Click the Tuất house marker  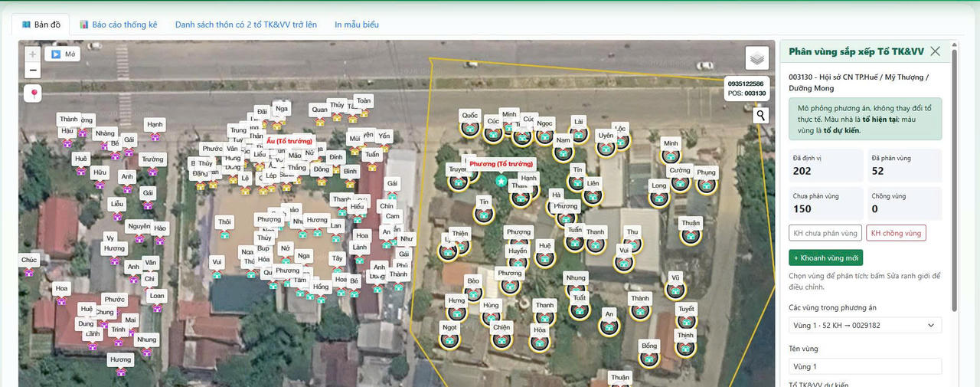[x=579, y=310]
